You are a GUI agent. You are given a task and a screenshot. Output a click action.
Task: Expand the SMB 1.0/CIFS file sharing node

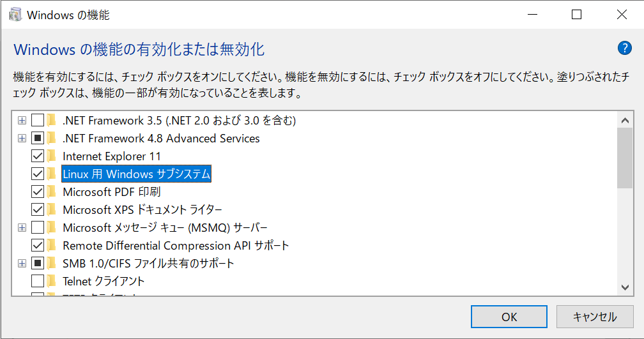pyautogui.click(x=22, y=264)
